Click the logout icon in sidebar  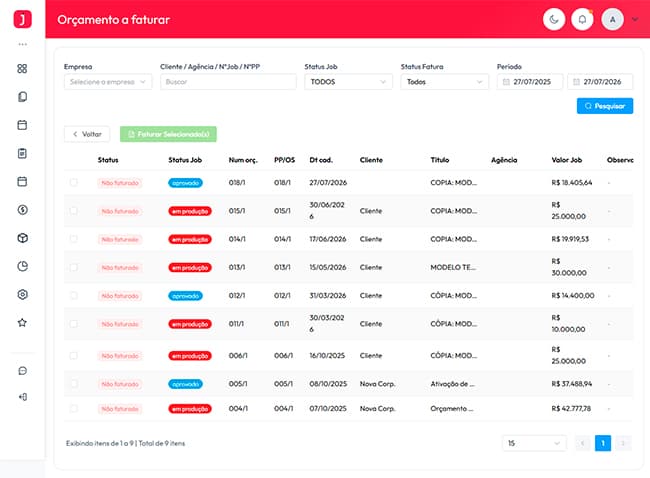click(22, 397)
